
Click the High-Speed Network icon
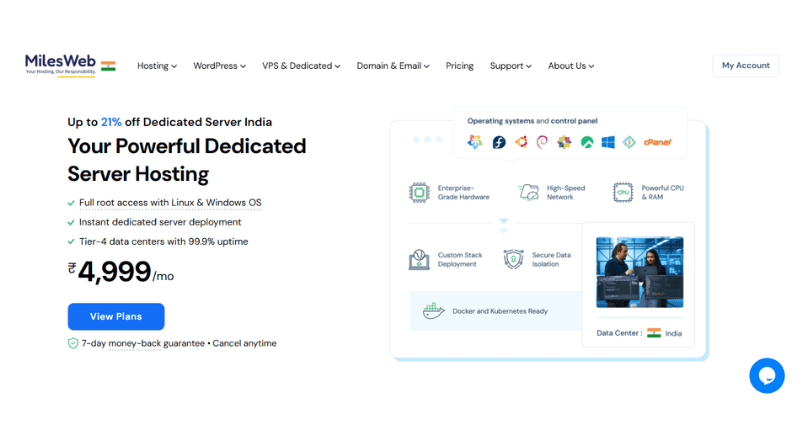529,192
